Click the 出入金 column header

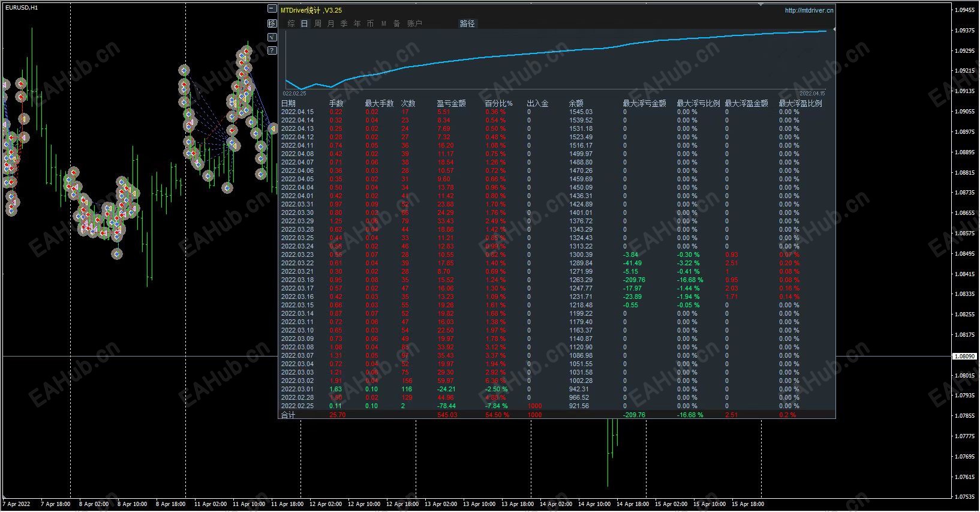point(538,103)
